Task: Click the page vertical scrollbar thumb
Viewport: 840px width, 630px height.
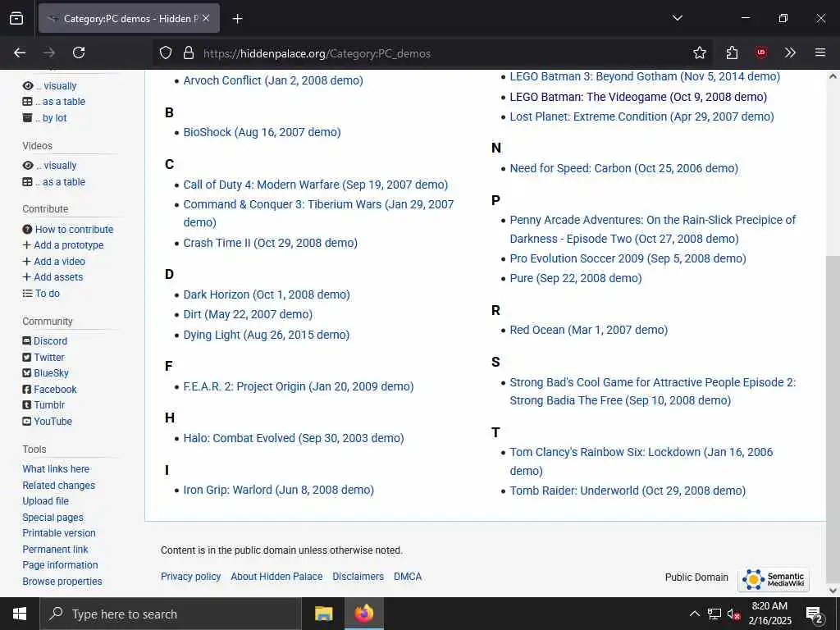Action: coord(833,421)
